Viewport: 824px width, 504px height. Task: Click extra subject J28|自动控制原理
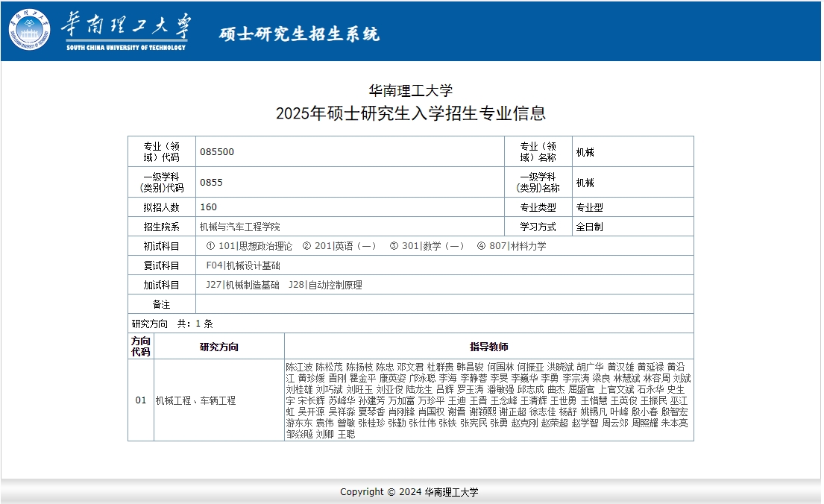pos(325,285)
